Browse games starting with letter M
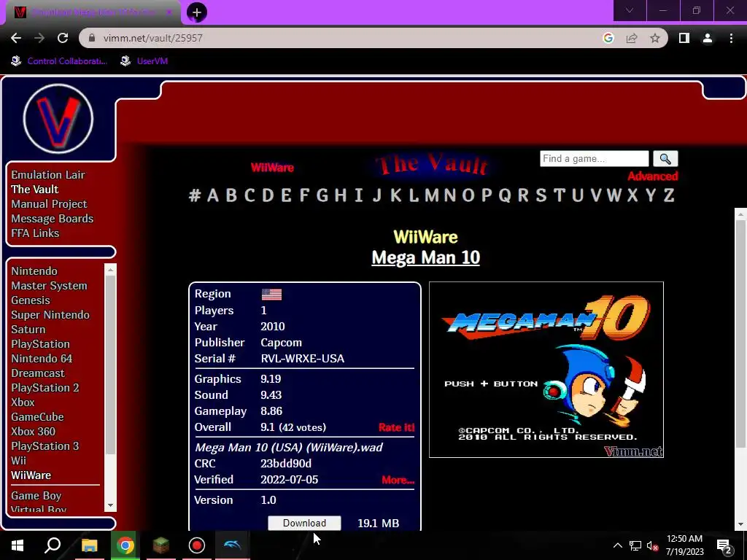Screen dimensions: 747x560 pyautogui.click(x=432, y=195)
